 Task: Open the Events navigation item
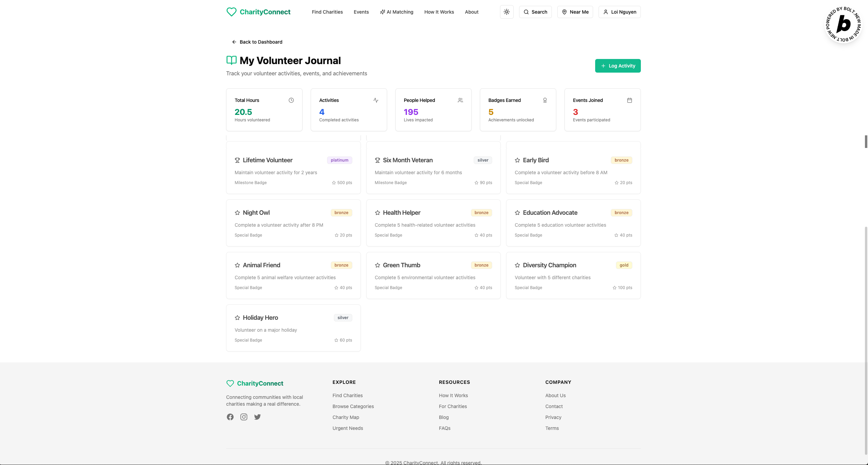point(361,12)
